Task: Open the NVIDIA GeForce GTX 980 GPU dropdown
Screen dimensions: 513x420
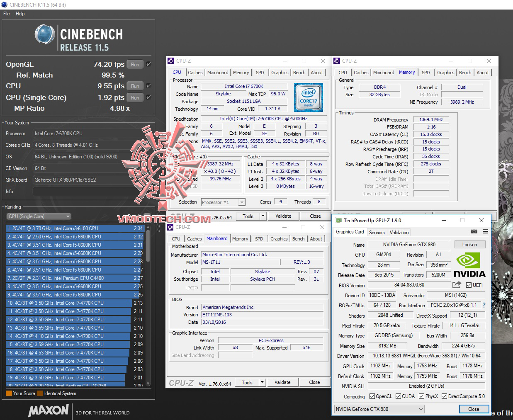Action: [x=379, y=409]
